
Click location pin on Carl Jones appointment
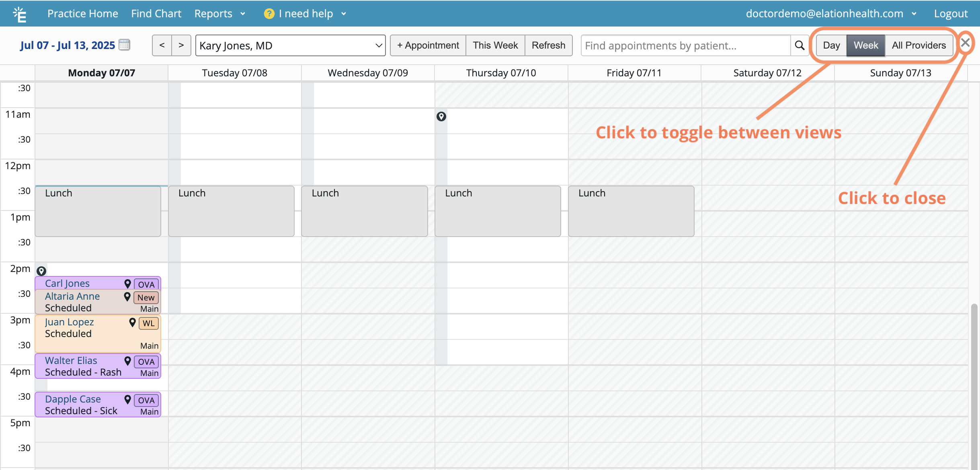127,284
